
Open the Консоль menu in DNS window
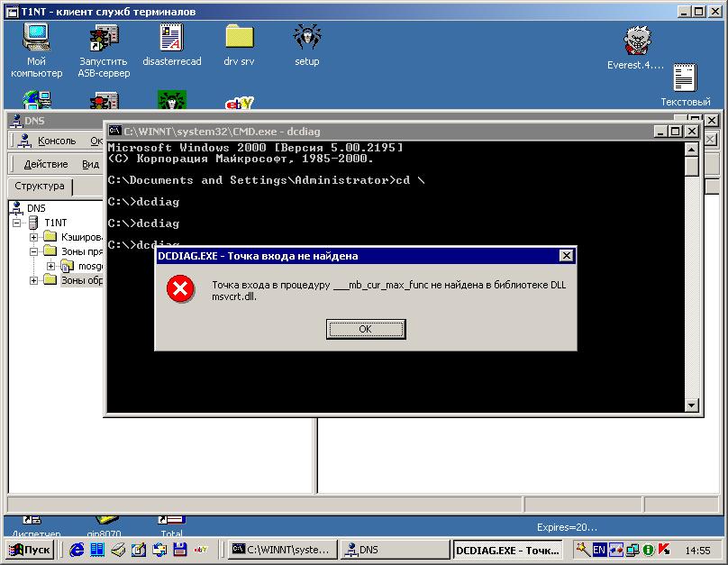pos(57,141)
